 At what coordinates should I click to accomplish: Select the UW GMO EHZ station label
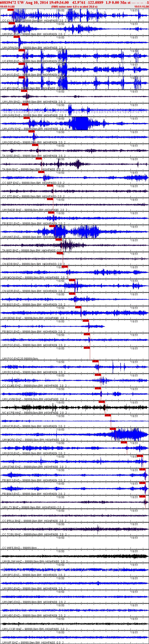(x=34, y=602)
